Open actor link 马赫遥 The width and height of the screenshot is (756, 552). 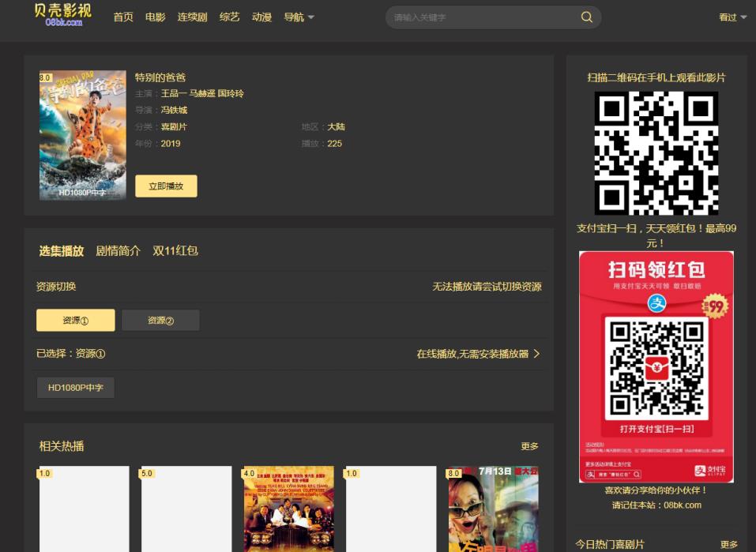tap(201, 93)
